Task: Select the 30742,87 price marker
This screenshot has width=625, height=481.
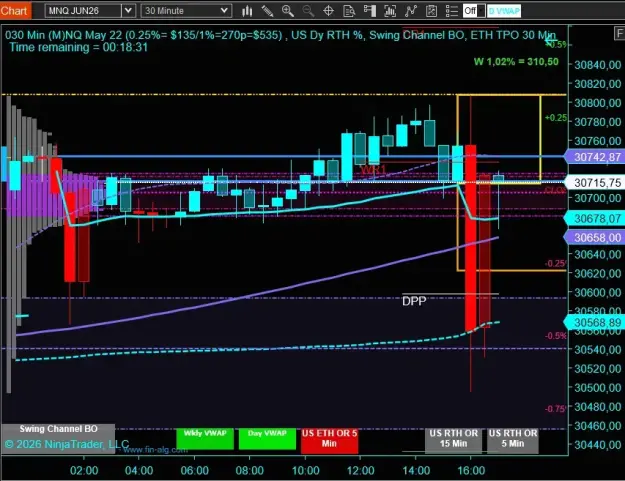Action: (594, 157)
